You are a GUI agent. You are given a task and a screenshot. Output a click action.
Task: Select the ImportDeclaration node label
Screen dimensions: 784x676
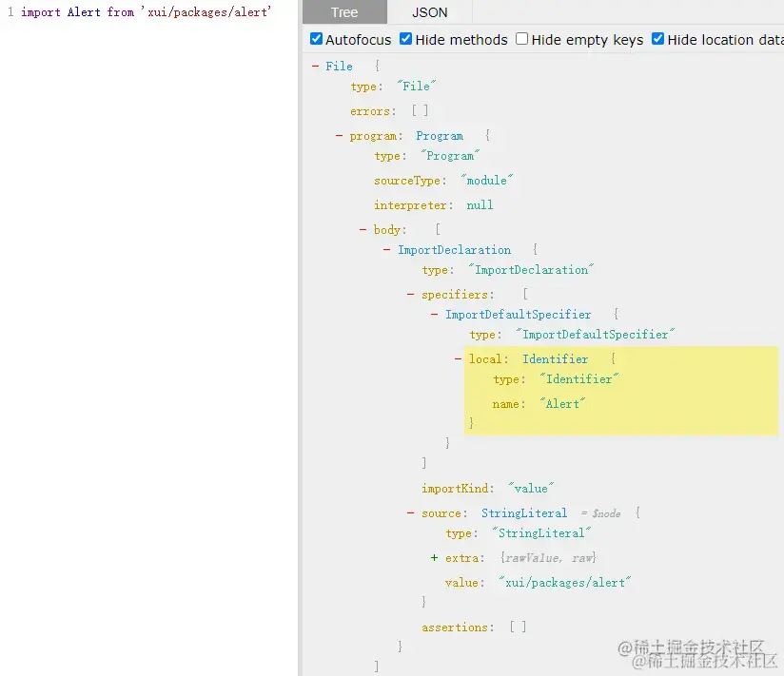454,250
